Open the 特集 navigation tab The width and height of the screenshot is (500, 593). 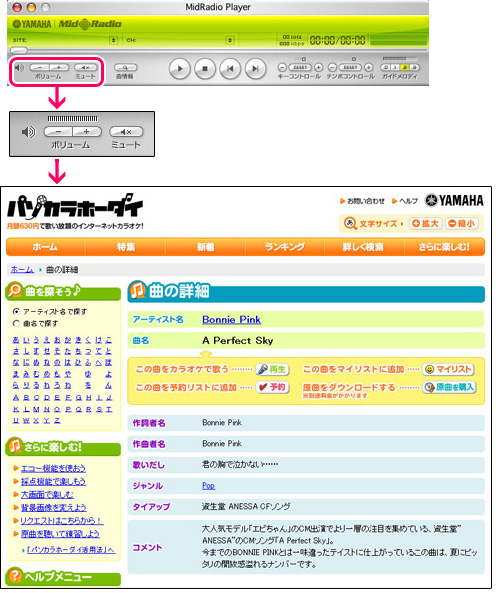[126, 247]
